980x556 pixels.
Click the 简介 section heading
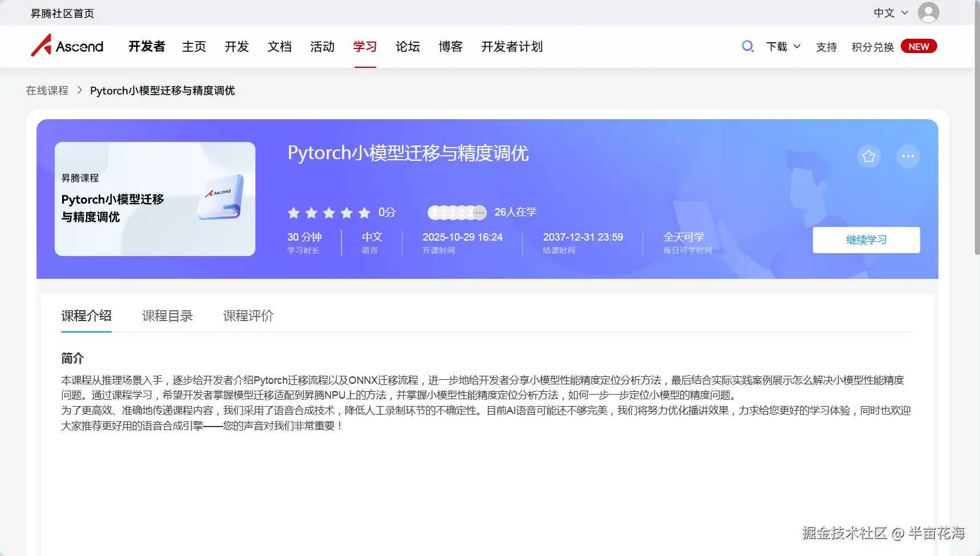click(x=72, y=358)
